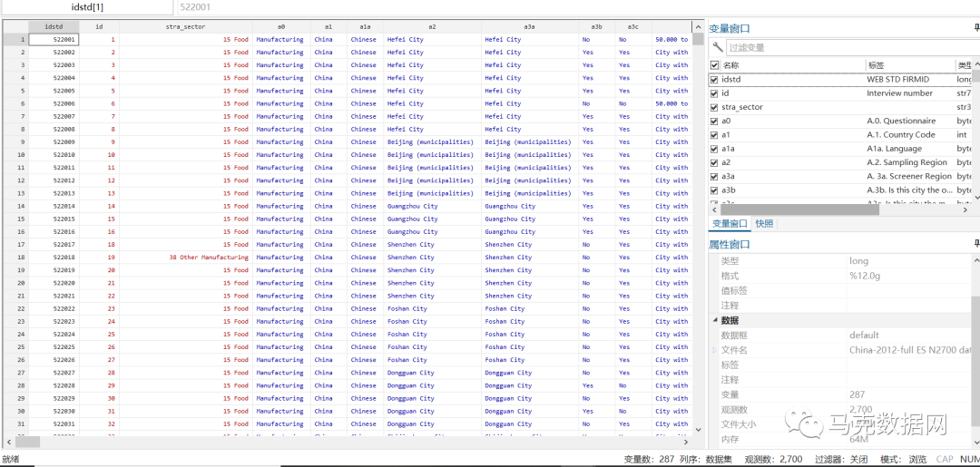Click the cell value box showing 522001
The image size is (980, 467).
click(x=577, y=7)
